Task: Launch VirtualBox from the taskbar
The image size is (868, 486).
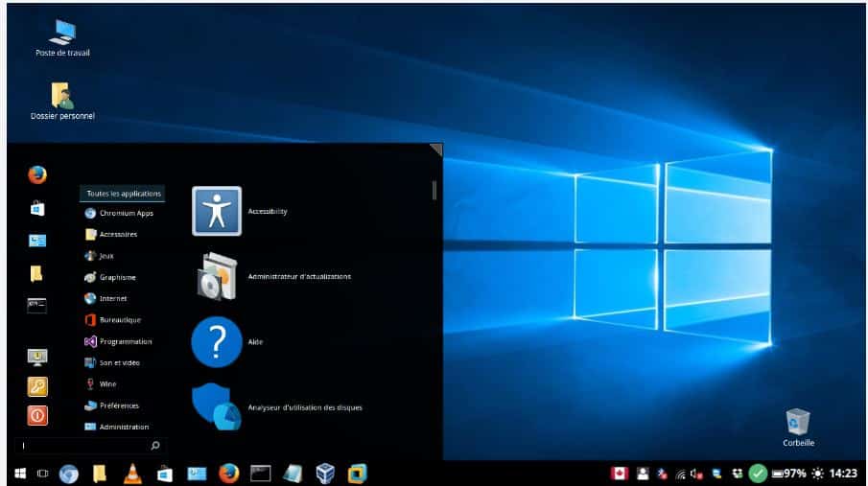Action: point(325,474)
